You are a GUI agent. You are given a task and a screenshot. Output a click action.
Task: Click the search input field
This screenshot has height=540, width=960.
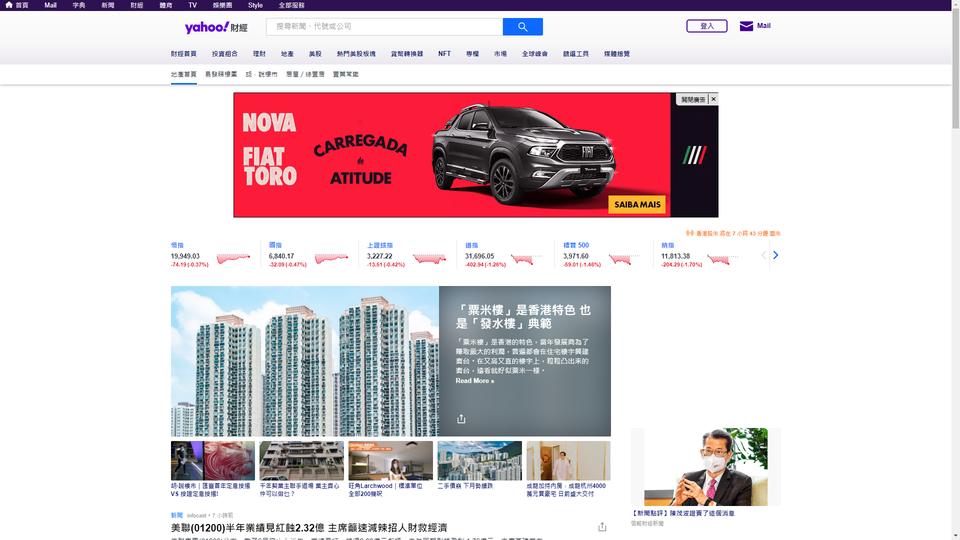(384, 26)
